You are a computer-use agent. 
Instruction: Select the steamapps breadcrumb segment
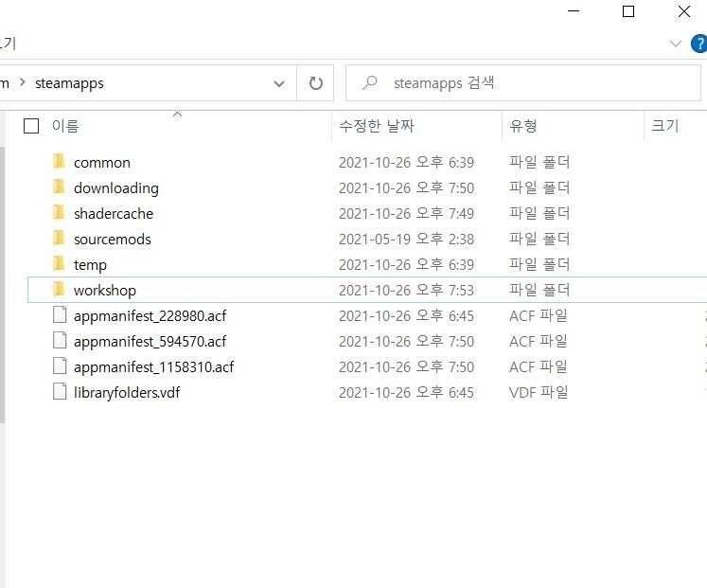pyautogui.click(x=69, y=83)
